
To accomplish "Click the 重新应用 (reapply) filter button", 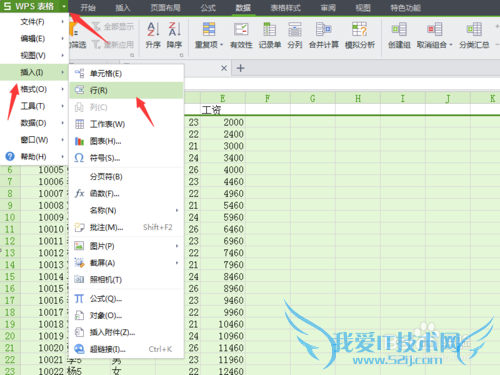I will [113, 44].
